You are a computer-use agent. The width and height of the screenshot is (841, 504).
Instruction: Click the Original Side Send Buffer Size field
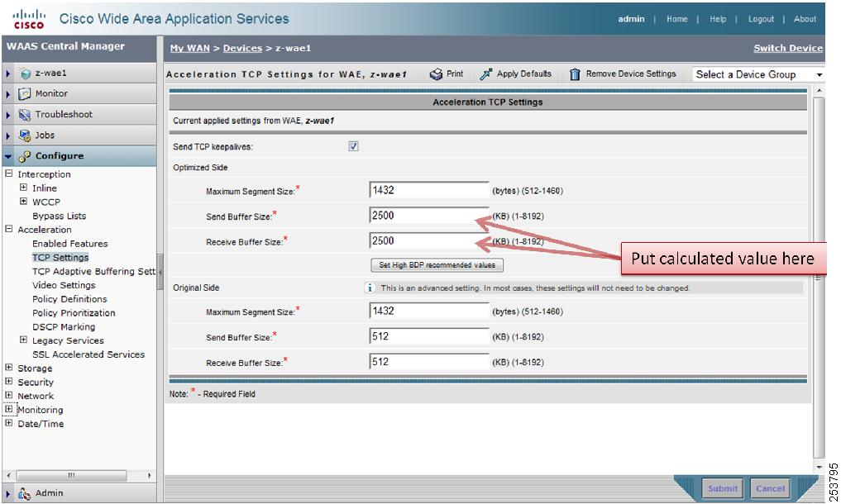point(429,336)
